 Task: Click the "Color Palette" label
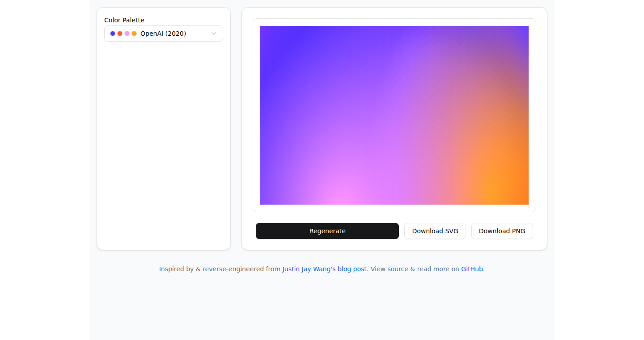coord(124,20)
